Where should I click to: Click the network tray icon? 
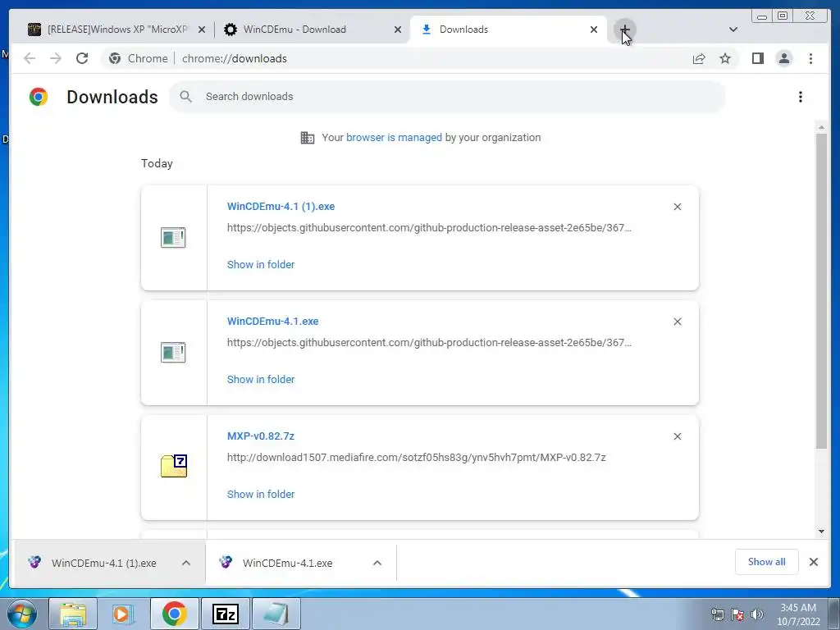coord(717,614)
